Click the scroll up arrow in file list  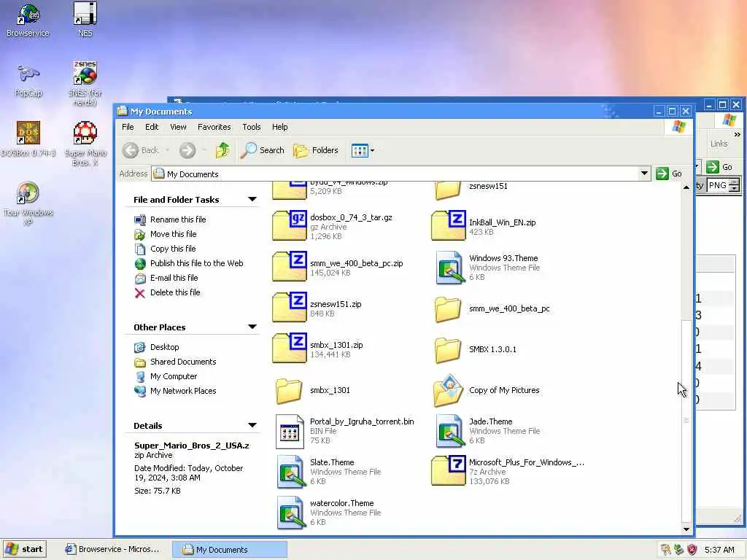point(686,187)
